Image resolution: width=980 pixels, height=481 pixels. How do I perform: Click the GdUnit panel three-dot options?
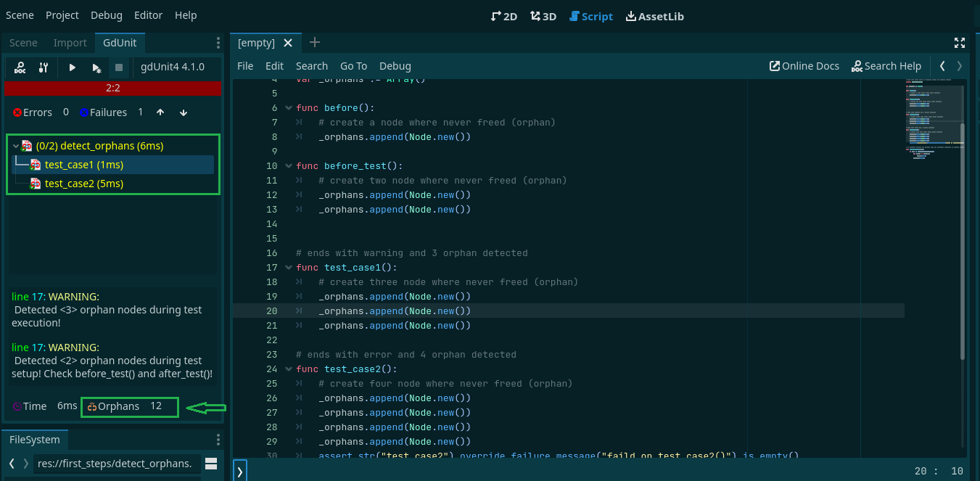[218, 43]
